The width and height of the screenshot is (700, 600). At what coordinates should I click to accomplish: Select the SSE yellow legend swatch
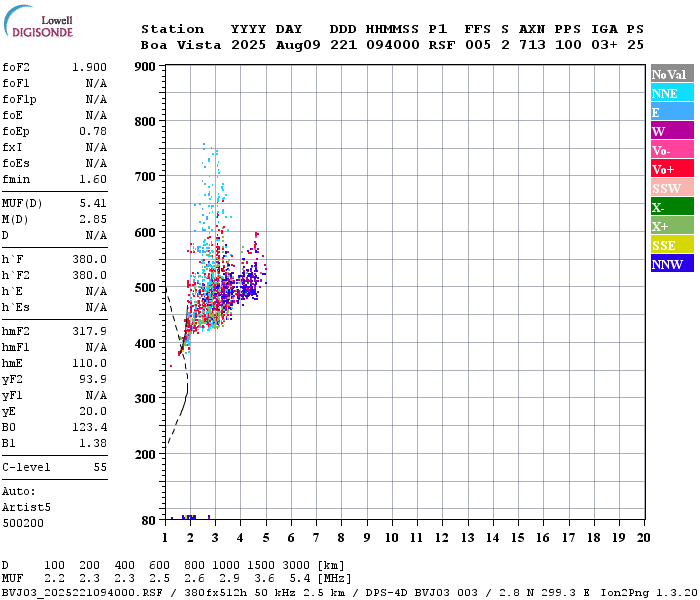click(x=672, y=245)
